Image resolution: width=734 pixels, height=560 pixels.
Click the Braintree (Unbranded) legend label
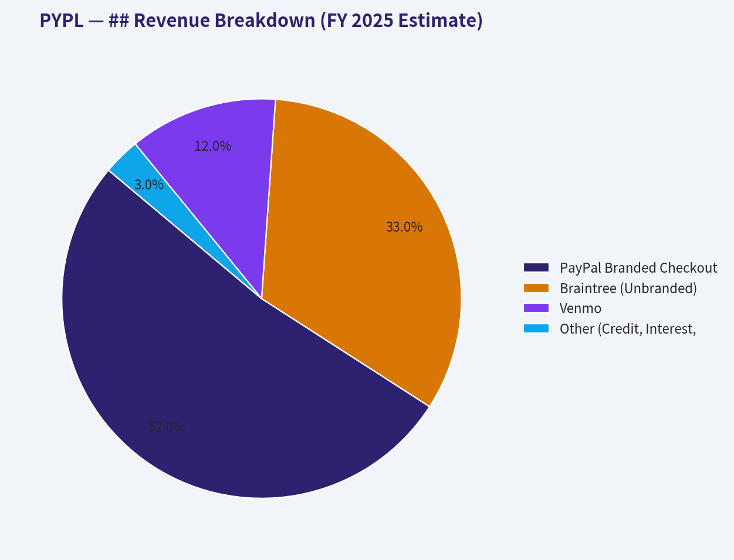click(628, 289)
